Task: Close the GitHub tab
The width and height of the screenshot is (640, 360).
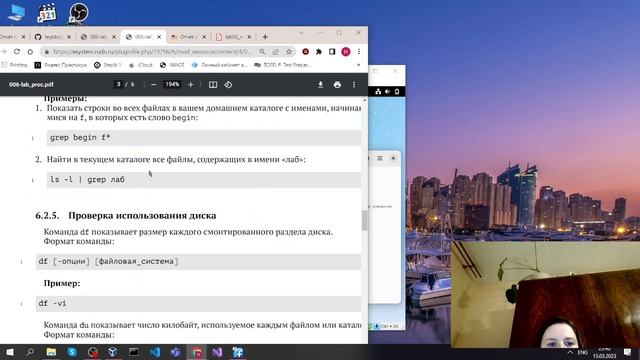Action: (x=69, y=37)
